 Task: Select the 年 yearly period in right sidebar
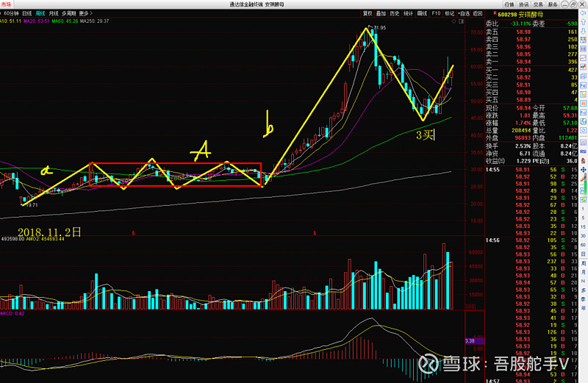(583, 308)
